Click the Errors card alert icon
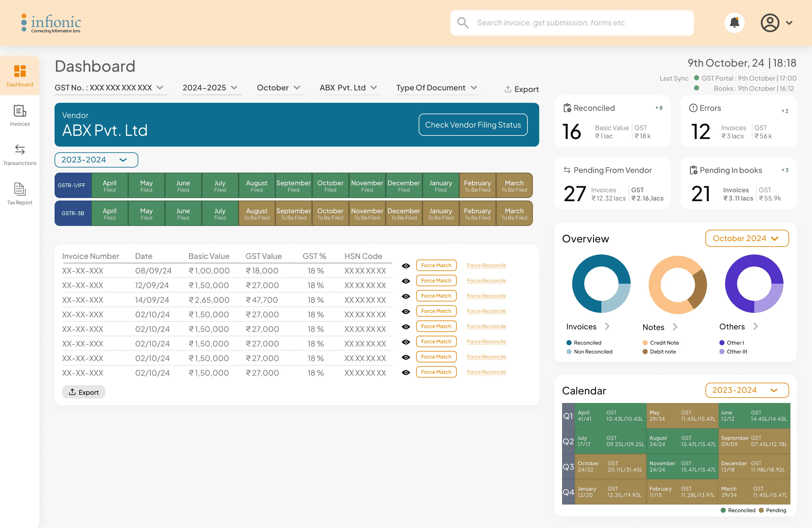812x528 pixels. [x=693, y=108]
